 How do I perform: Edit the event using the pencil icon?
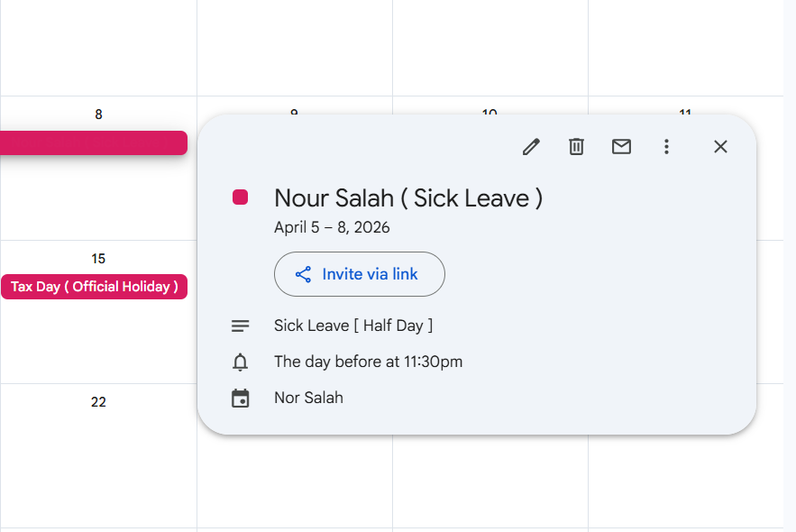[x=531, y=147]
